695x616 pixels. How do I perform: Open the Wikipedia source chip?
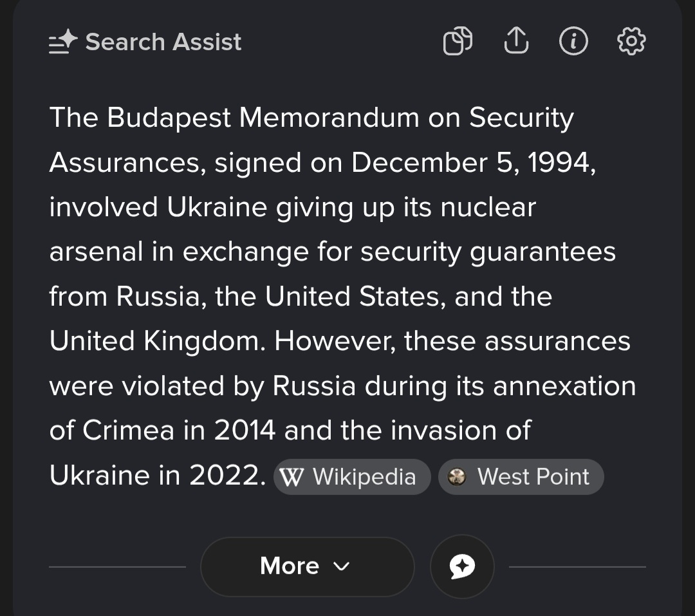coord(352,477)
